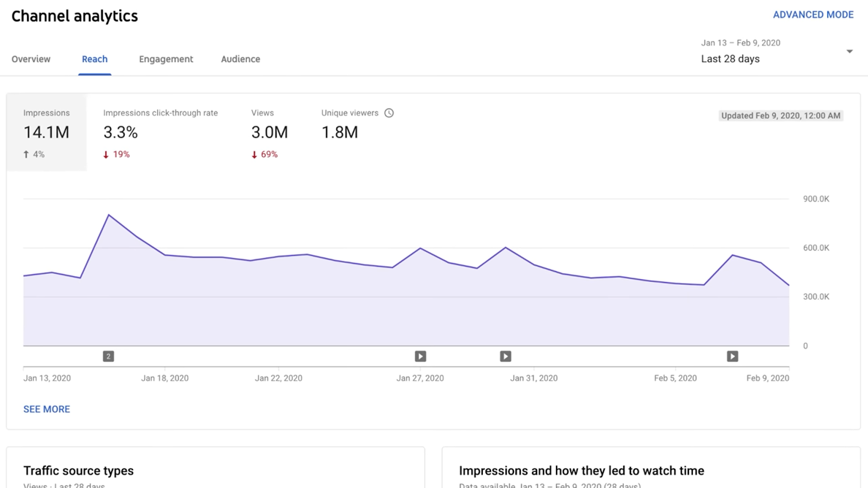Click the Feb 5, 2020 axis date
This screenshot has height=488, width=868.
(675, 378)
